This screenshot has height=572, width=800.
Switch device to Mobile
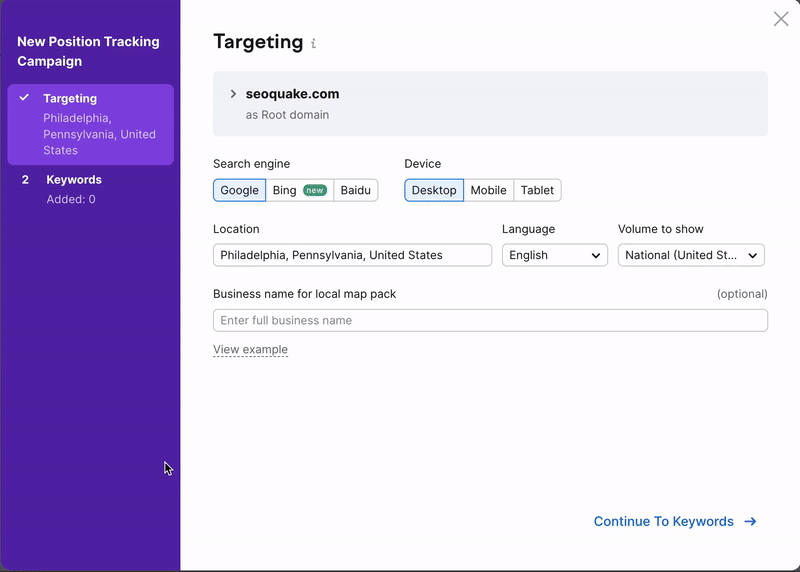(488, 190)
